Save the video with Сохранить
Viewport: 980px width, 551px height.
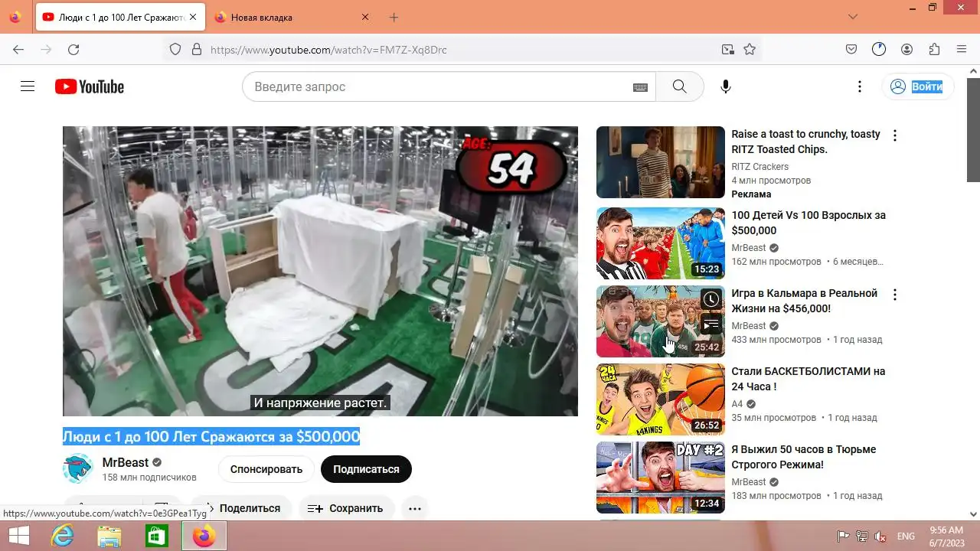pyautogui.click(x=346, y=508)
